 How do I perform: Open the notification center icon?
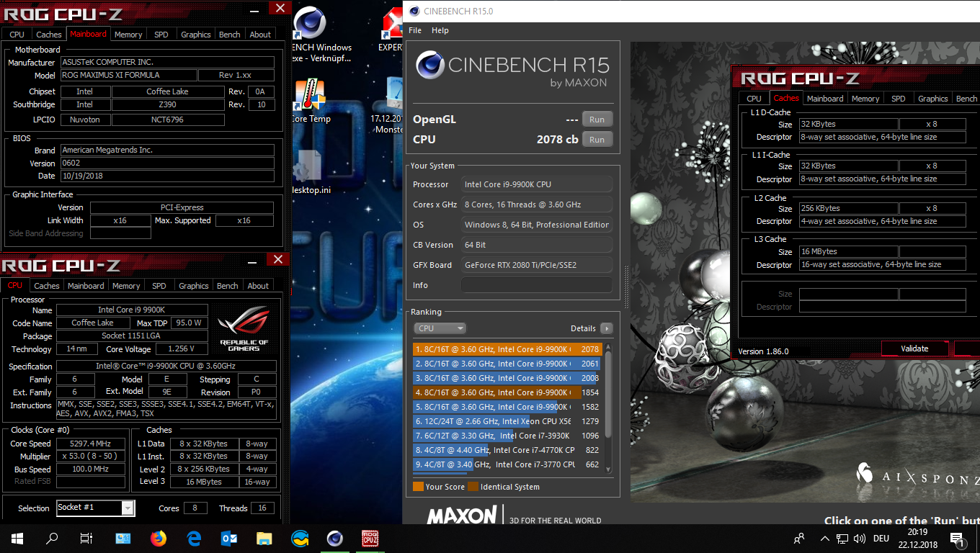click(958, 539)
